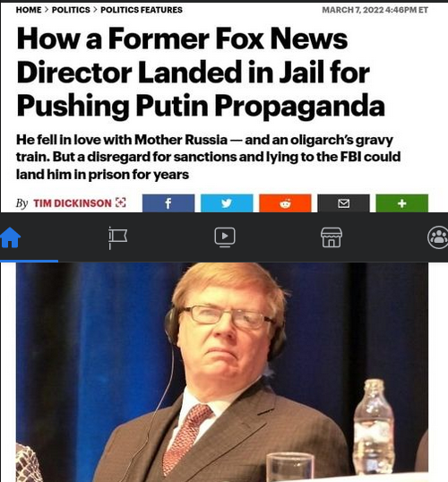Share the article on Facebook
448x482 pixels.
pyautogui.click(x=168, y=203)
